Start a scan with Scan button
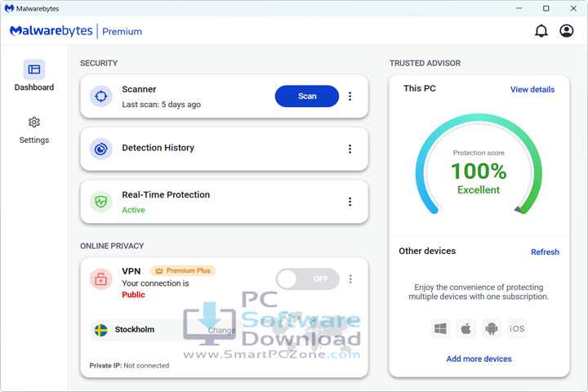Viewport: 588px width, 392px height. click(307, 96)
